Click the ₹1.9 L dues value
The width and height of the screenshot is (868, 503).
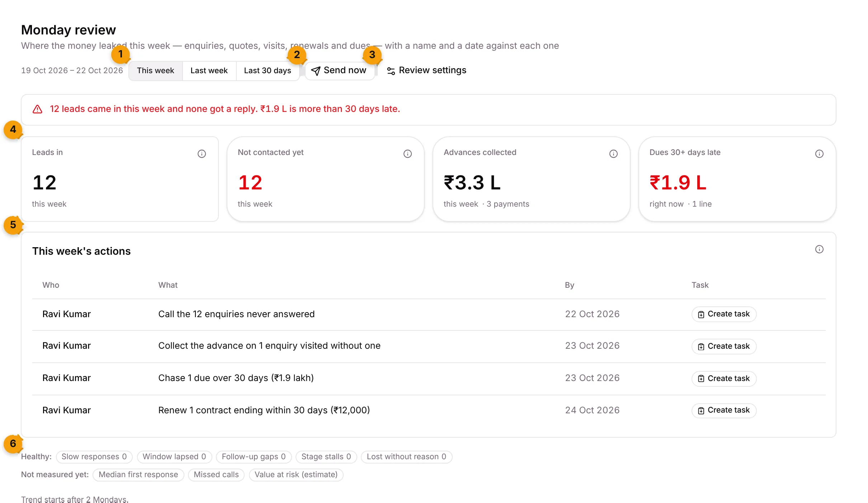click(678, 182)
